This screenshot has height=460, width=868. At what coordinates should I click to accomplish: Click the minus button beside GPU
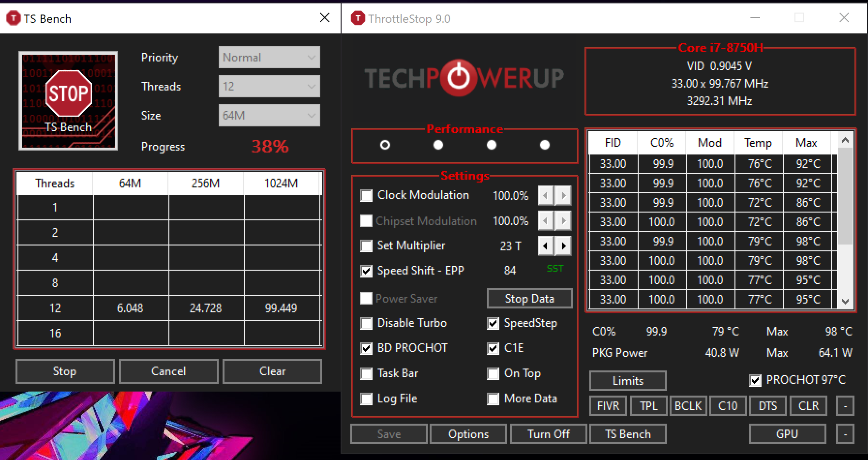(845, 434)
